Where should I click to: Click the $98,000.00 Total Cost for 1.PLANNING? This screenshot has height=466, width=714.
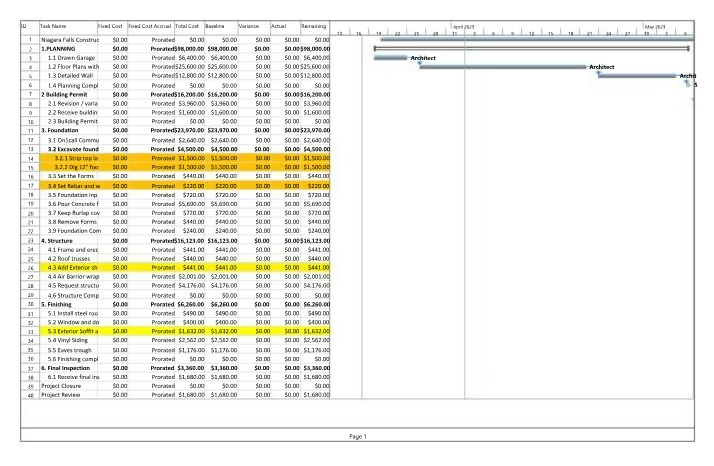[189, 49]
